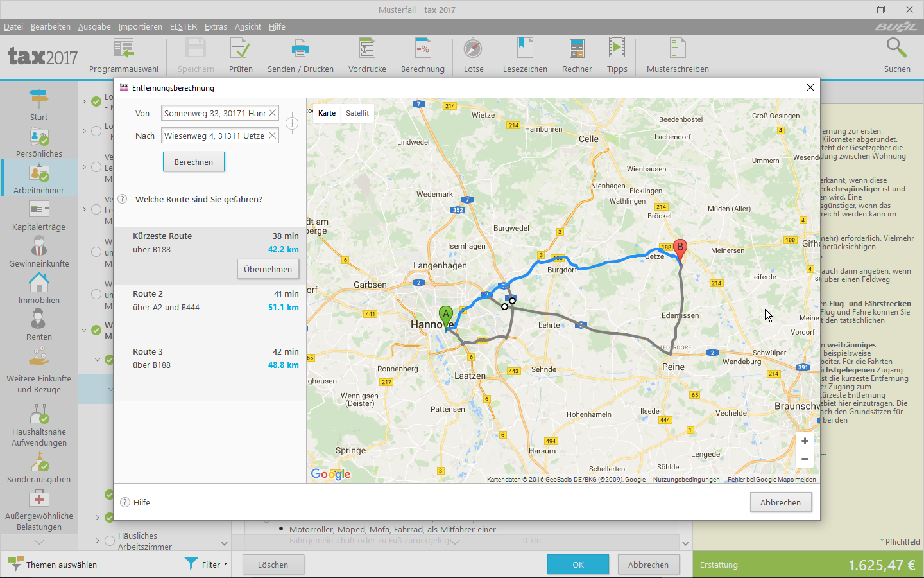Click the Berechnen button
924x578 pixels.
coord(194,162)
